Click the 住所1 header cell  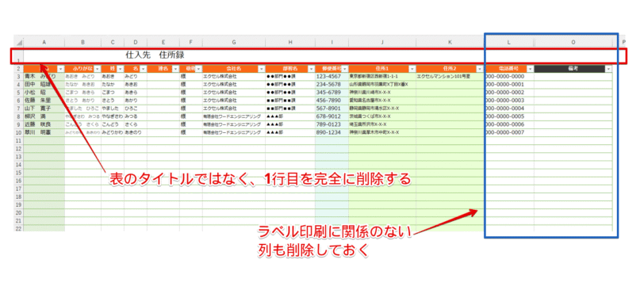point(382,69)
